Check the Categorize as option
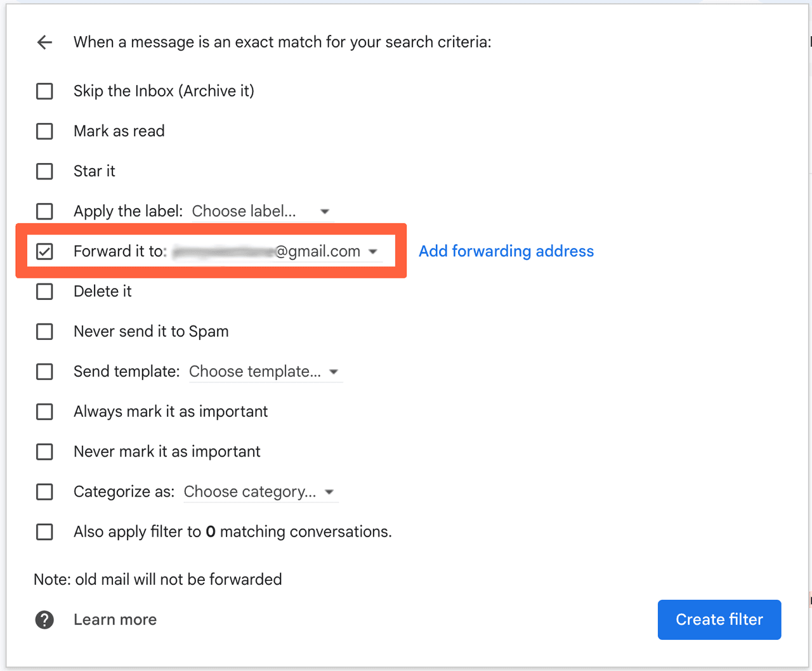The image size is (812, 671). [x=44, y=492]
